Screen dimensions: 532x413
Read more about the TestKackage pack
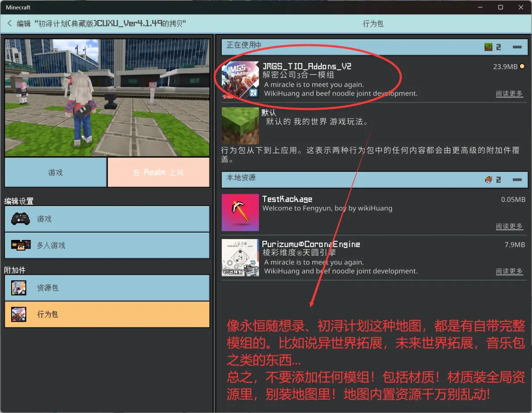click(x=509, y=226)
